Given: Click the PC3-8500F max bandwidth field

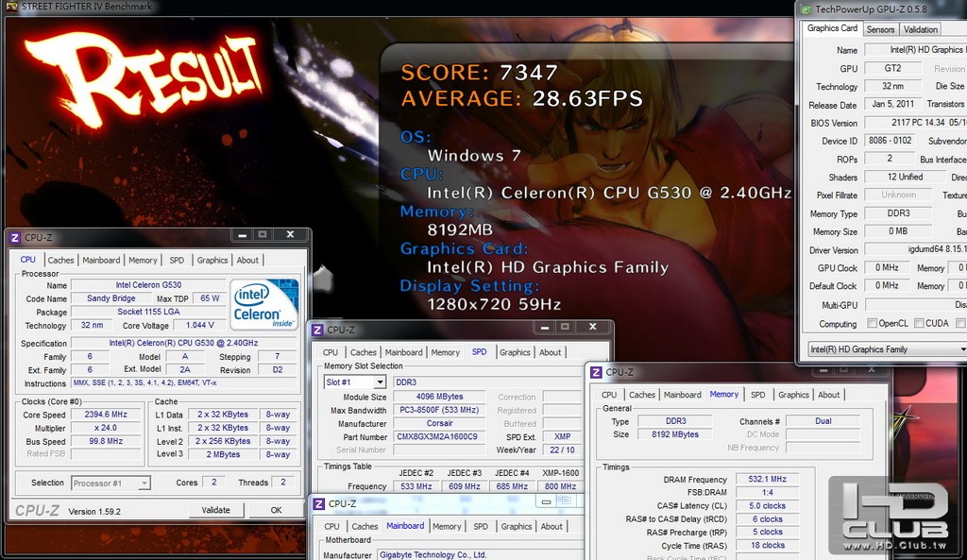Looking at the screenshot, I should pyautogui.click(x=439, y=411).
